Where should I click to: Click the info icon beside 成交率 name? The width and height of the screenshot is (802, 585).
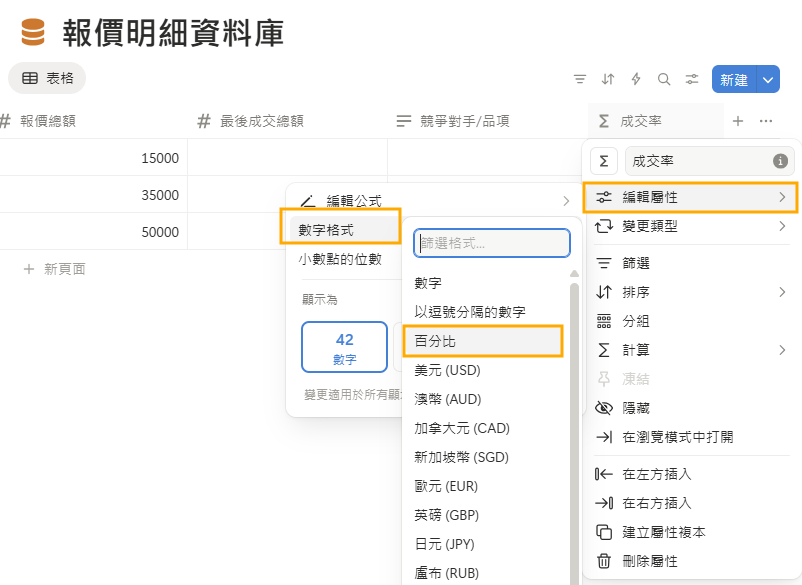(x=780, y=161)
